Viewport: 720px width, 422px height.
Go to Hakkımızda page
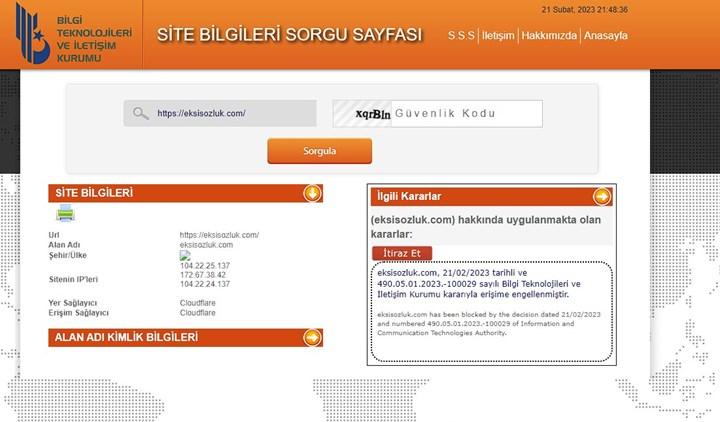coord(549,36)
